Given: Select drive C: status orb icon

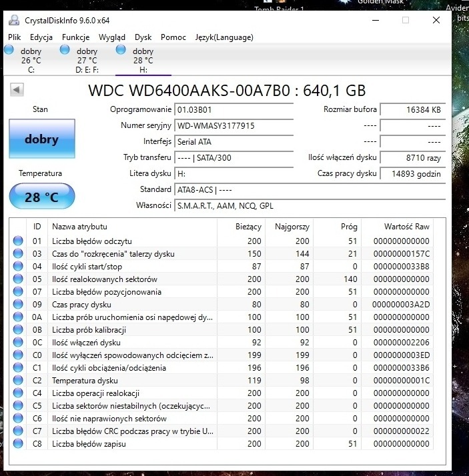Looking at the screenshot, I should point(9,50).
